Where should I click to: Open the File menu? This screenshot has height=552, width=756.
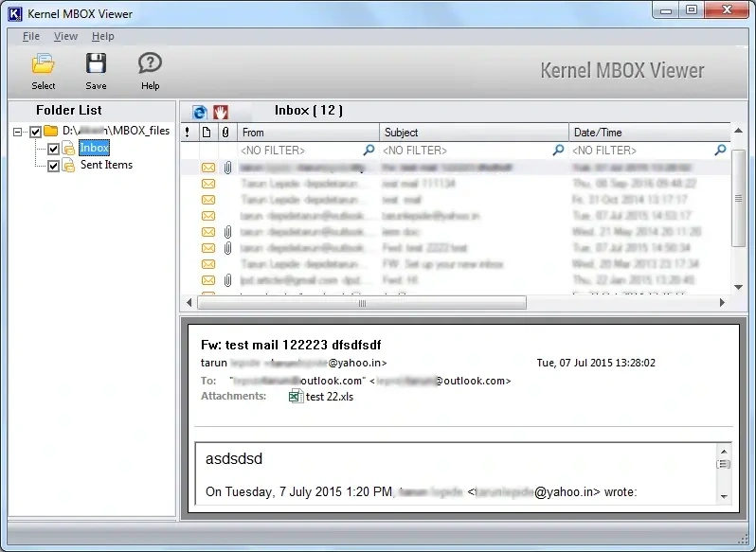(31, 36)
